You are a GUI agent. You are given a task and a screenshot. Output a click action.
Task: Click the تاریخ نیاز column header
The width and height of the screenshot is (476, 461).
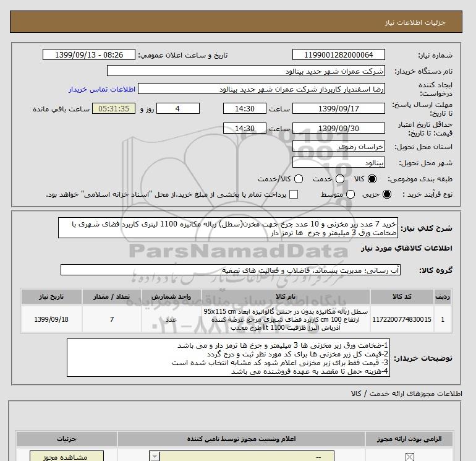tap(51, 296)
